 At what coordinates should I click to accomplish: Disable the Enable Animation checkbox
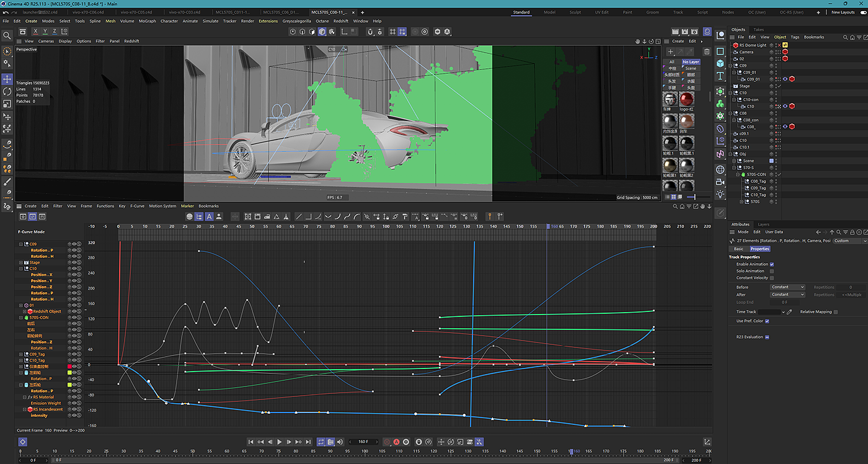(x=771, y=264)
